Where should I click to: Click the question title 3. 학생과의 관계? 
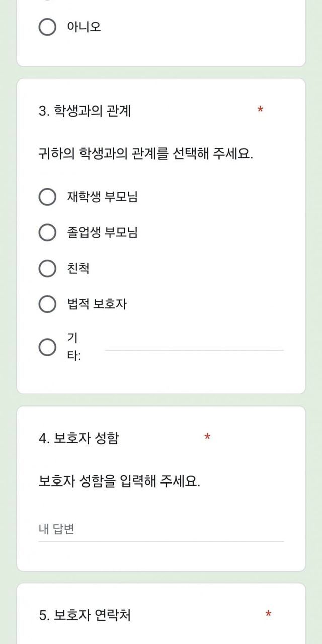point(85,111)
